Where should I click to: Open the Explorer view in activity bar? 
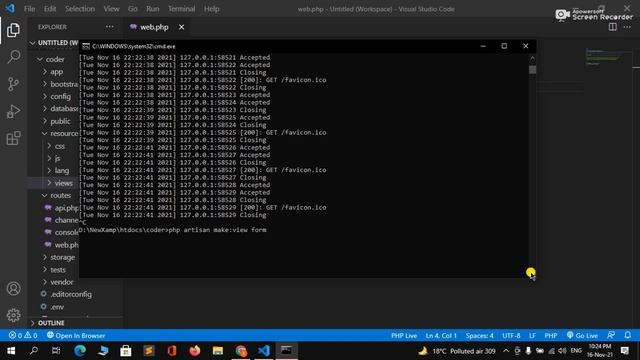tap(13, 30)
